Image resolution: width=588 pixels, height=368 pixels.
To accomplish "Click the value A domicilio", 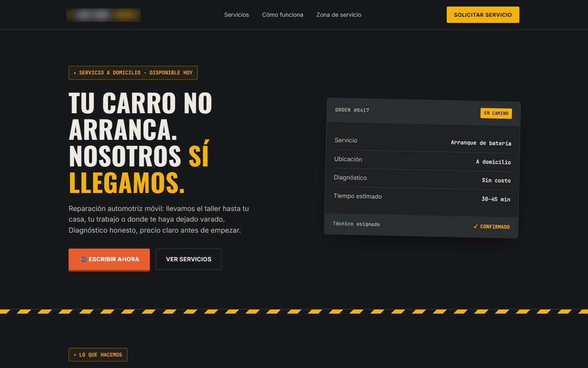I will [493, 162].
